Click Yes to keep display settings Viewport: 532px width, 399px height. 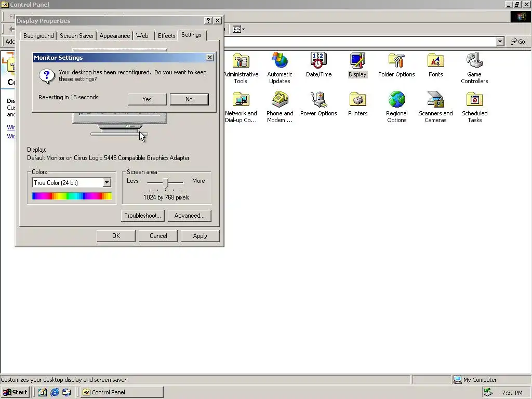(147, 99)
